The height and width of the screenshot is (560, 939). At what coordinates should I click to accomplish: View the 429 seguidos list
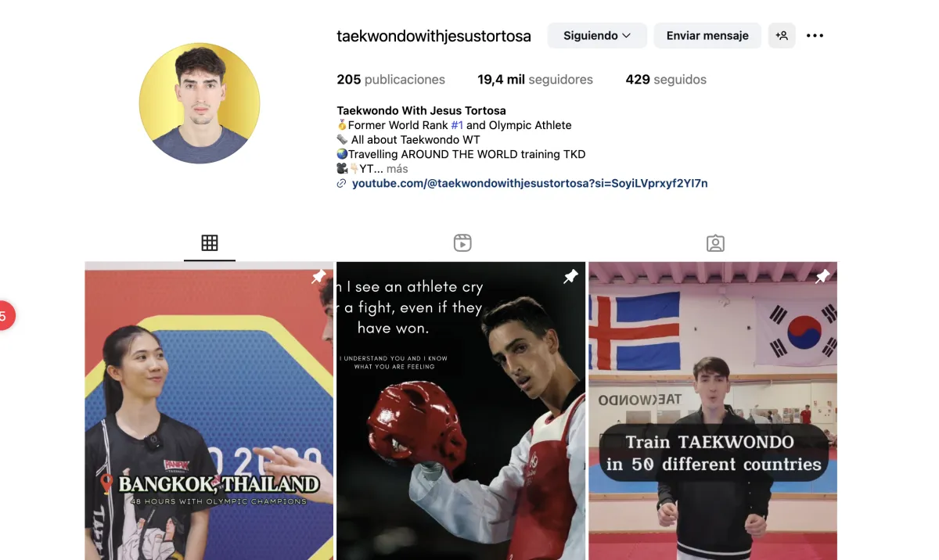pyautogui.click(x=666, y=79)
